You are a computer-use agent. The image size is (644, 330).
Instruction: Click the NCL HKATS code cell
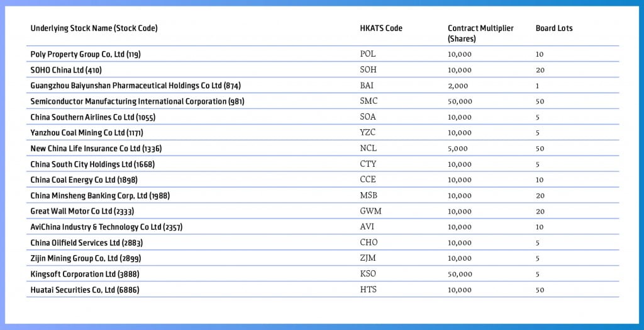click(369, 149)
